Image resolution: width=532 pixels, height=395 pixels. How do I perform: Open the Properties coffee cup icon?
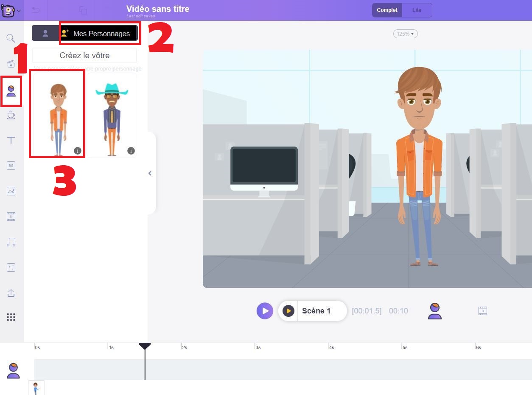tap(11, 115)
